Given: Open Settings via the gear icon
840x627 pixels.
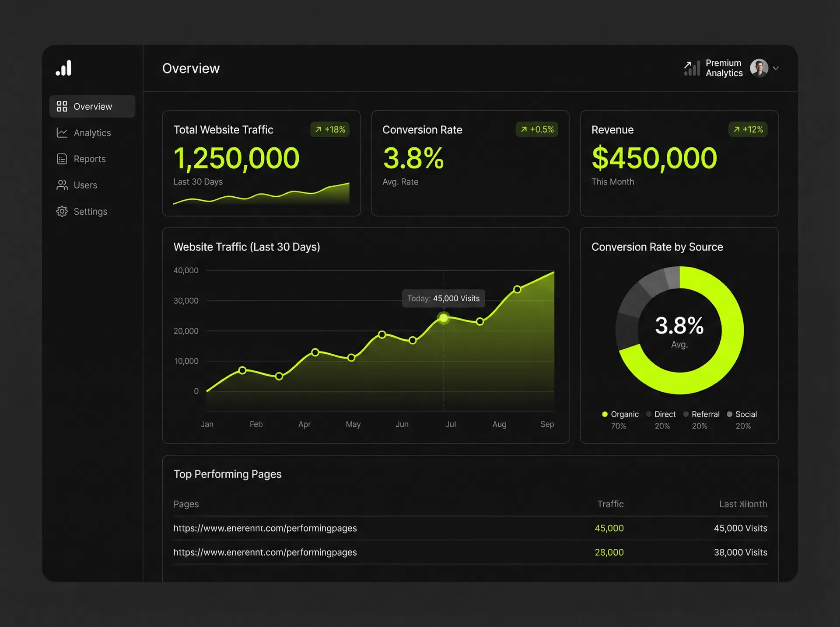Looking at the screenshot, I should pos(62,211).
